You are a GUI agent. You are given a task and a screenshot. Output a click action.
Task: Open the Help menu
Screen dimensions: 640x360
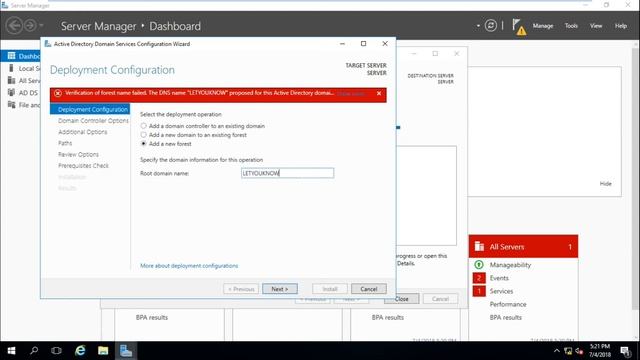pyautogui.click(x=620, y=26)
